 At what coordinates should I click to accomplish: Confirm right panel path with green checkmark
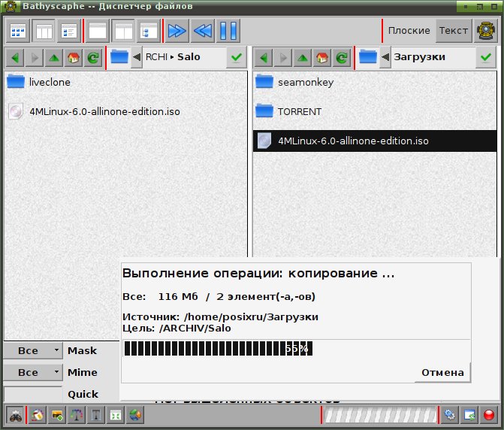click(486, 58)
